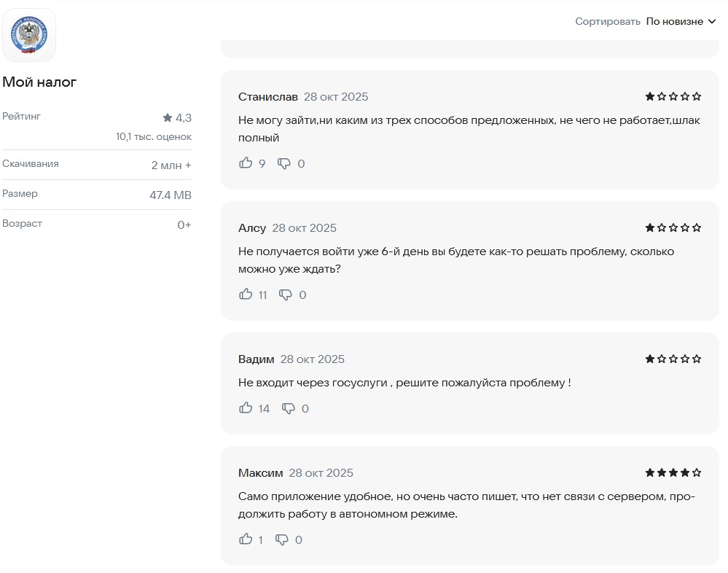The width and height of the screenshot is (728, 573).
Task: Like Станислав's review with thumbs up
Action: (246, 163)
